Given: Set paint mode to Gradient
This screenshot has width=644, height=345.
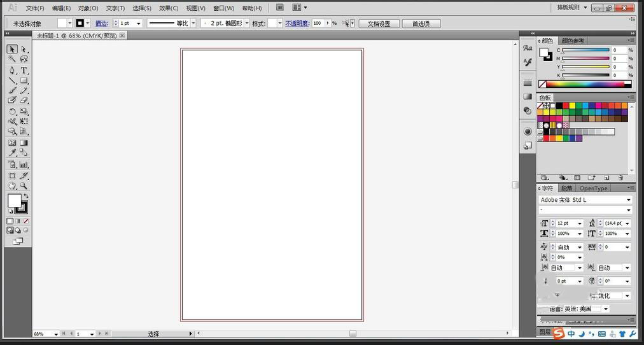Looking at the screenshot, I should 18,221.
